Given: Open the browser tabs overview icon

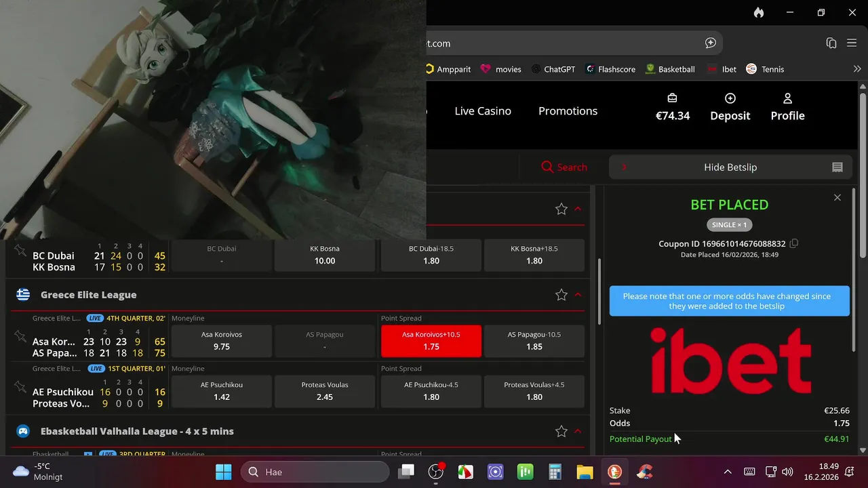Looking at the screenshot, I should (x=831, y=43).
